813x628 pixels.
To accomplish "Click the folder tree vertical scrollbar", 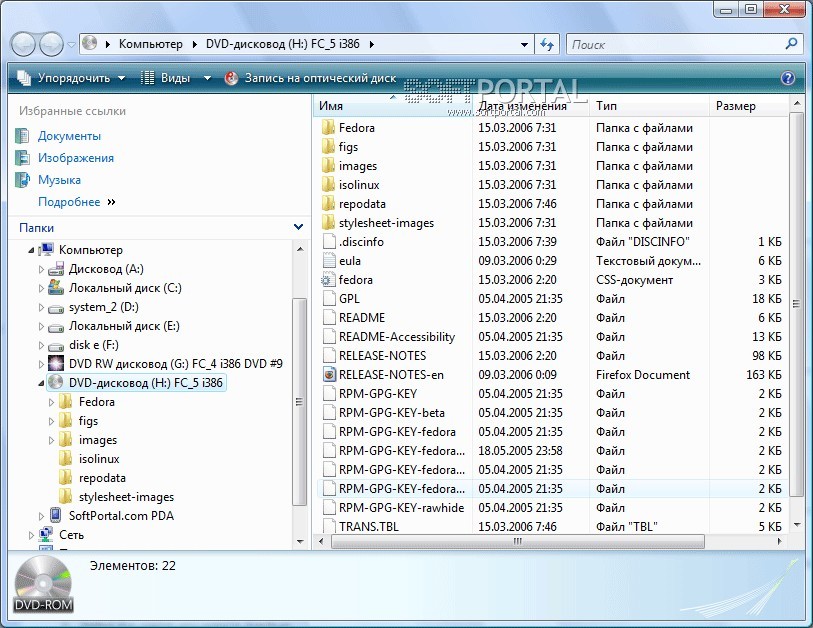I will tap(300, 401).
